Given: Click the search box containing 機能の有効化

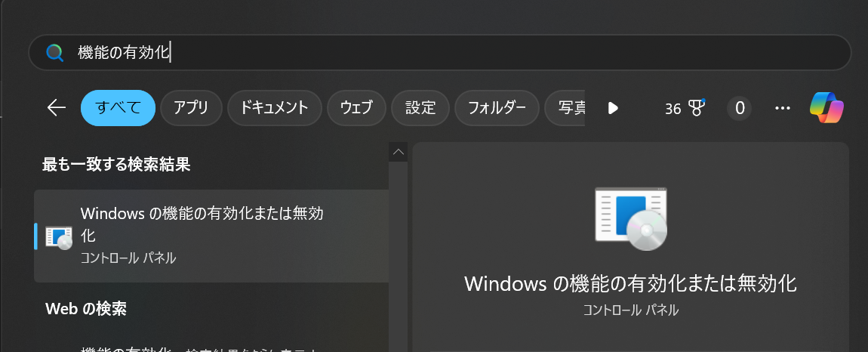Looking at the screenshot, I should 439,53.
